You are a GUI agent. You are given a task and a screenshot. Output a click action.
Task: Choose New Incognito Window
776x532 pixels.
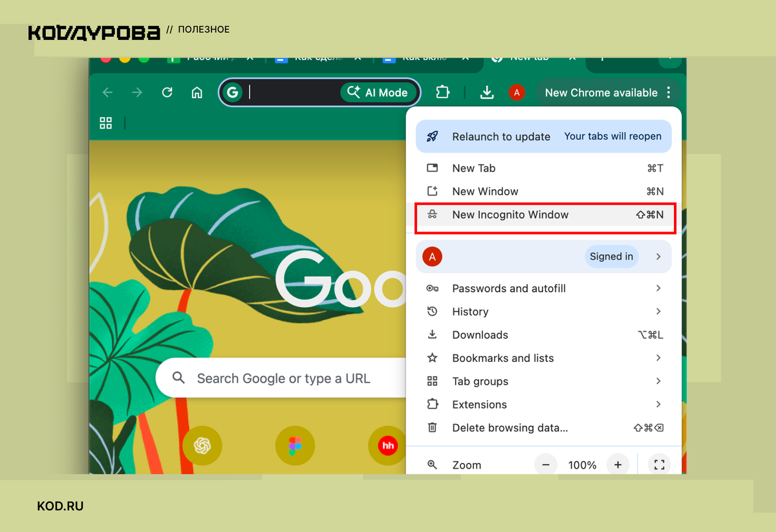pos(543,215)
